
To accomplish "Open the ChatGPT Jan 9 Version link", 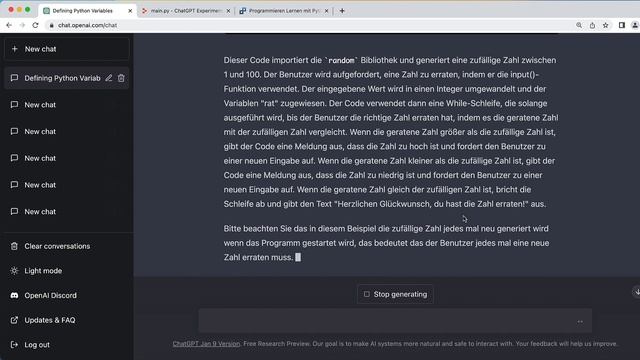I will tap(206, 344).
